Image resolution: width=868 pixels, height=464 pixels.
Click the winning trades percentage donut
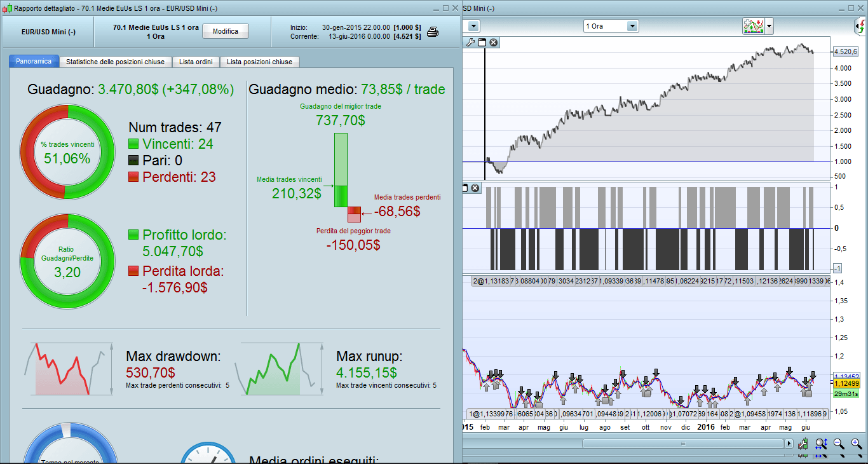(67, 152)
